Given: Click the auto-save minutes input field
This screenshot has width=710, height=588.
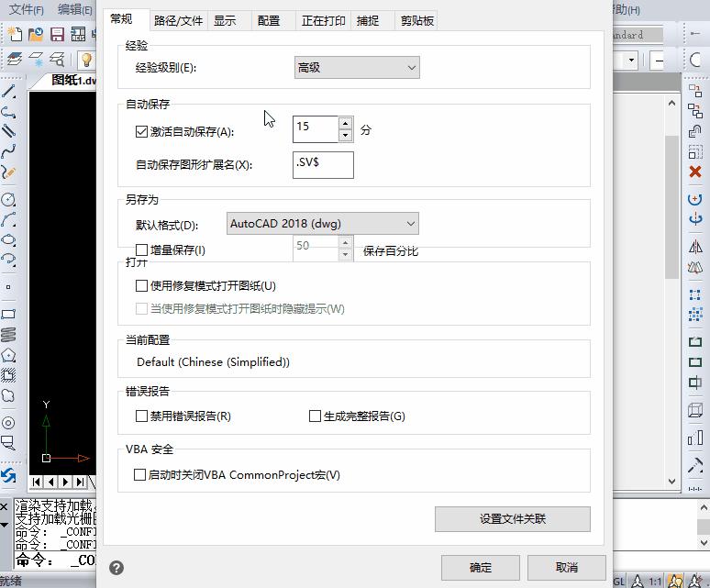Looking at the screenshot, I should click(316, 129).
